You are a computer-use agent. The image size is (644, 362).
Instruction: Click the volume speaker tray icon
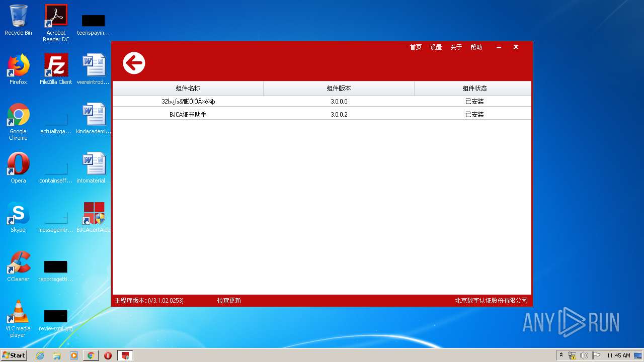[584, 355]
